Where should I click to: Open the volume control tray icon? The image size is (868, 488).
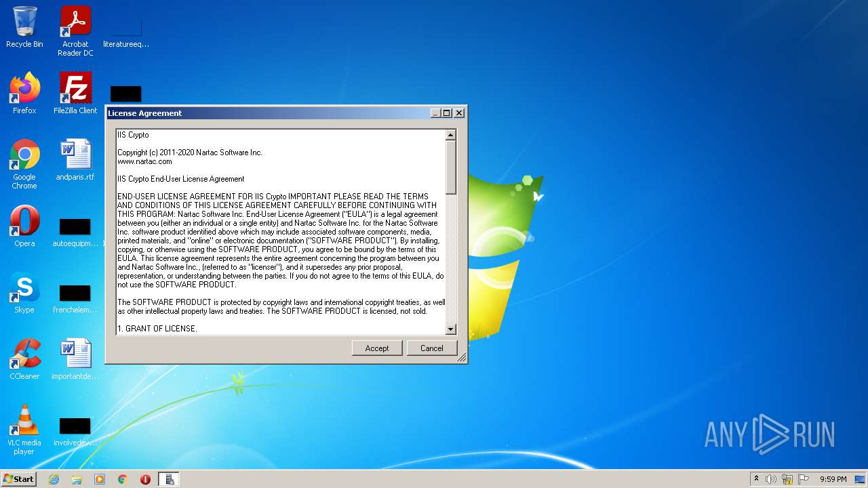pos(771,479)
